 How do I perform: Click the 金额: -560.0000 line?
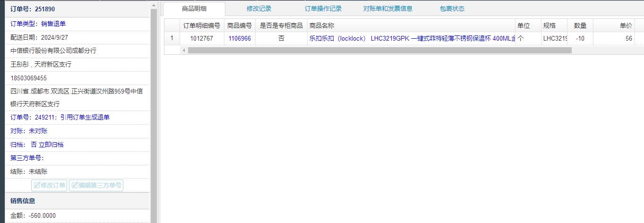(33, 215)
